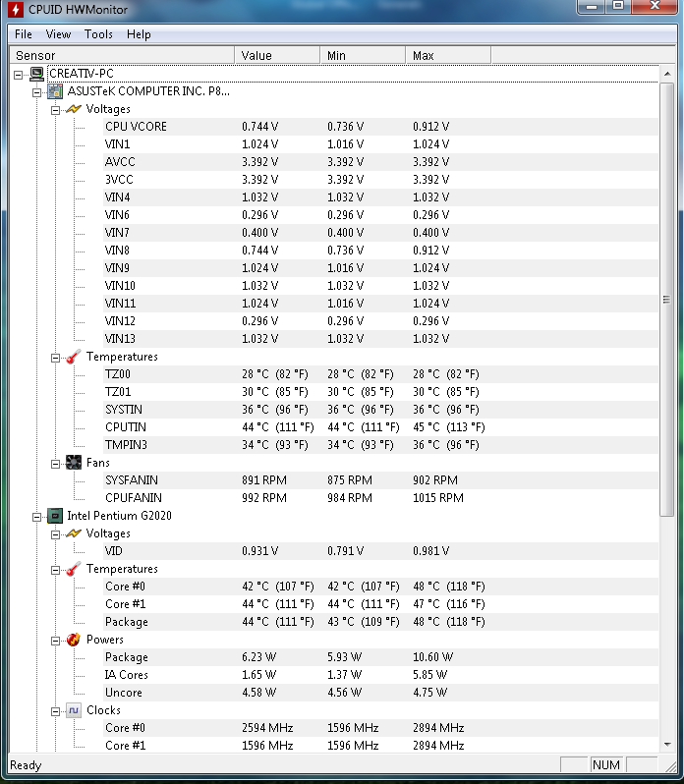The height and width of the screenshot is (784, 684).
Task: Select the Intel Pentium G2020 label
Action: click(x=120, y=516)
